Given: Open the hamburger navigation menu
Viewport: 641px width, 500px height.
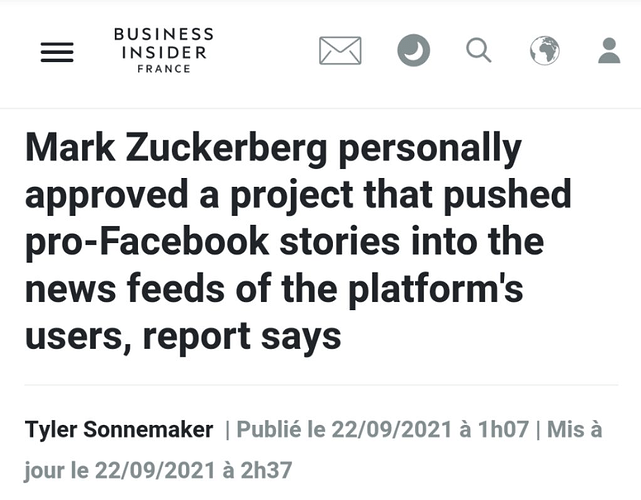Looking at the screenshot, I should (57, 51).
